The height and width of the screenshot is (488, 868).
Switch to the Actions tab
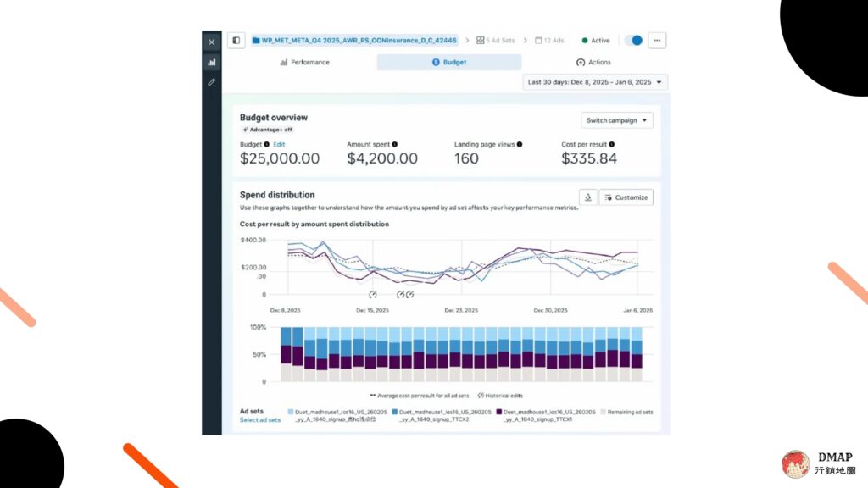point(593,63)
